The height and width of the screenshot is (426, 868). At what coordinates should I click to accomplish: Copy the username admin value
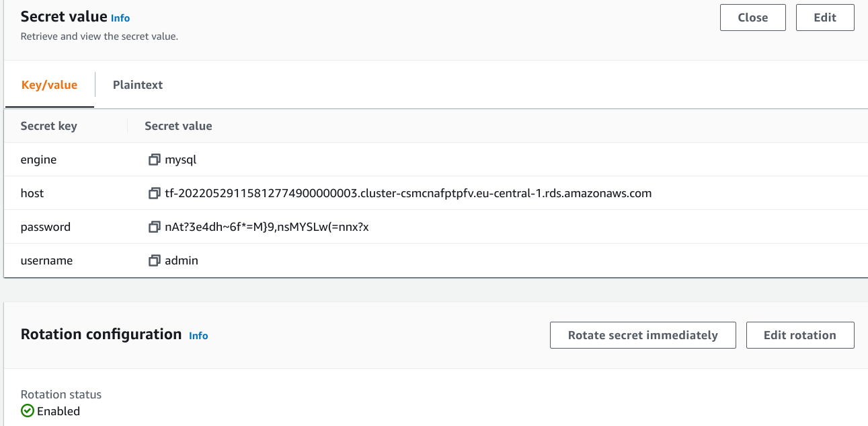(155, 260)
